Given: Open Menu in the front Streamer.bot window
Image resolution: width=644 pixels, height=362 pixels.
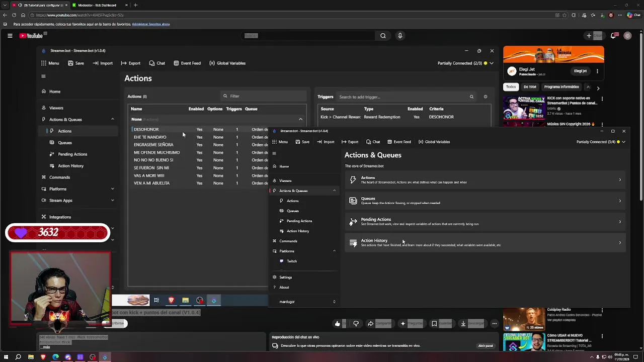Looking at the screenshot, I should pyautogui.click(x=280, y=142).
